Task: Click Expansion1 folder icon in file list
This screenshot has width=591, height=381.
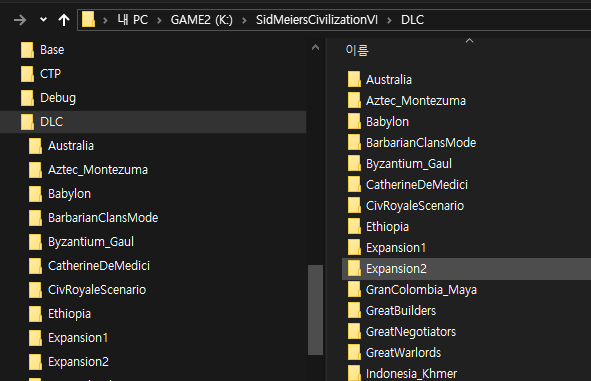Action: [x=354, y=248]
